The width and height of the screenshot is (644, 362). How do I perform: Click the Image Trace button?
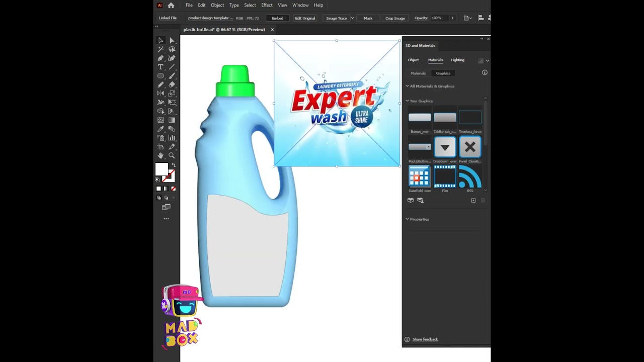(x=337, y=18)
